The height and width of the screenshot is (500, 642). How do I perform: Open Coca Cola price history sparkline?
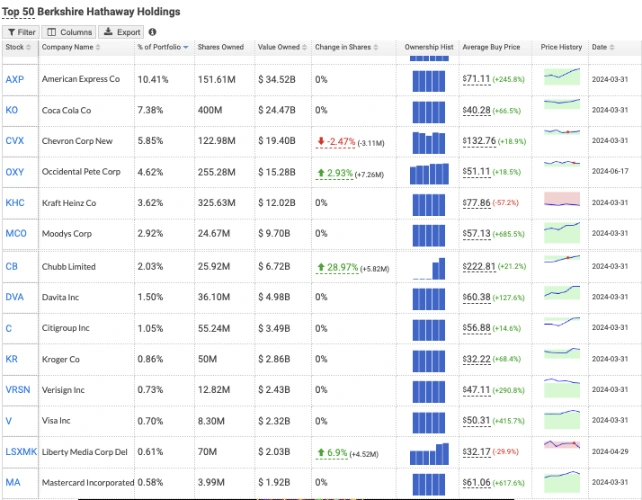(562, 104)
